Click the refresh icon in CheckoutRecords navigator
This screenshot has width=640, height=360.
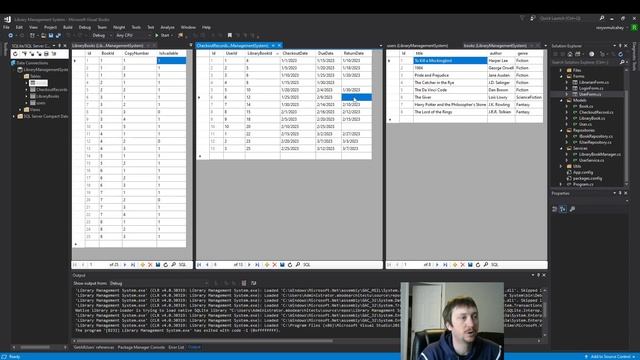coord(290,265)
